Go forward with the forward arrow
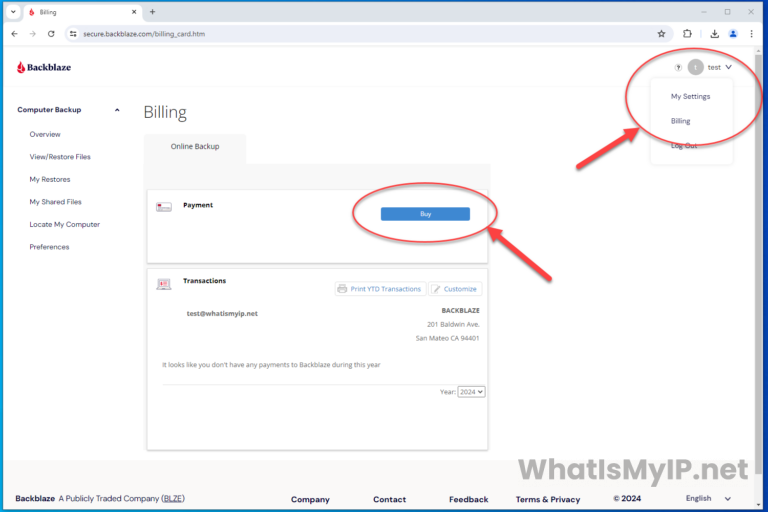Viewport: 768px width, 512px height. [32, 34]
